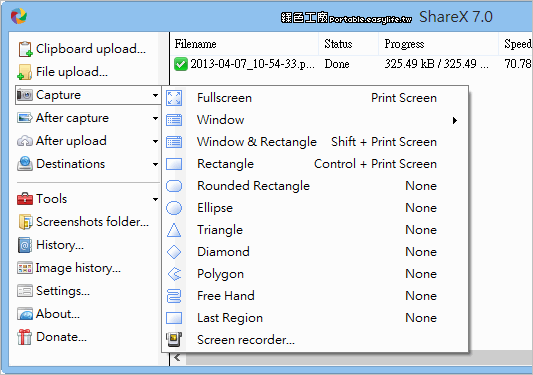
Task: Expand the After upload dropdown arrow
Action: point(155,141)
